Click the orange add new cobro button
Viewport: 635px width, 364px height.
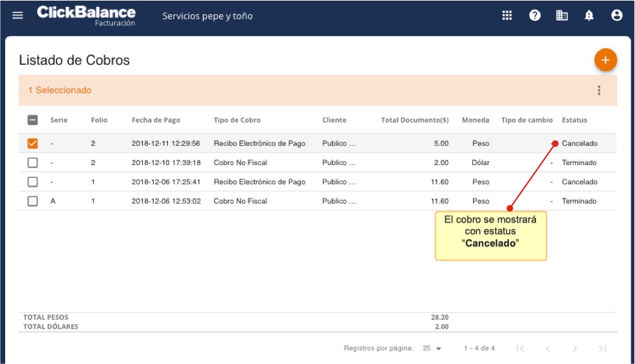[x=605, y=60]
